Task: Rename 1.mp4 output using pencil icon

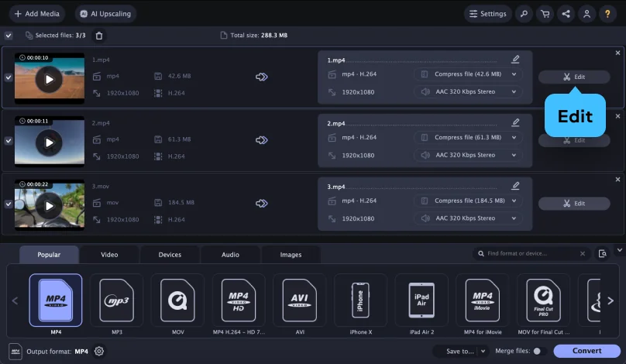Action: (516, 60)
